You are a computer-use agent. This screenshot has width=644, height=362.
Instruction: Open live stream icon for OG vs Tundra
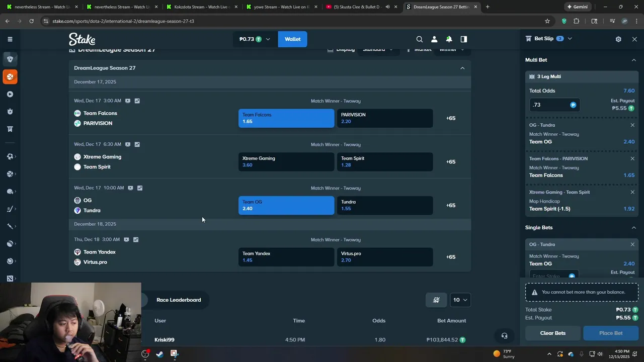pyautogui.click(x=130, y=188)
